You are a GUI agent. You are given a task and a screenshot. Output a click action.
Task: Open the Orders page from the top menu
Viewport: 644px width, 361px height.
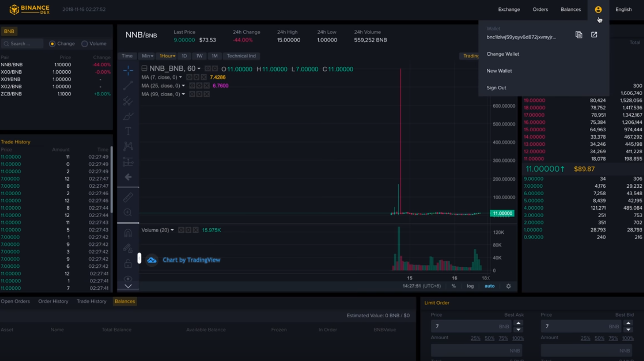coord(540,9)
